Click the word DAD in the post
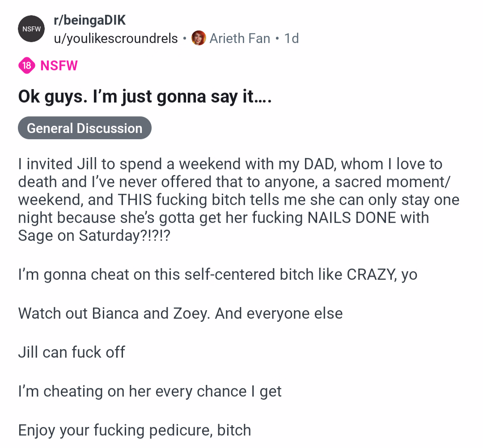Screen dimensions: 483x448 319,164
